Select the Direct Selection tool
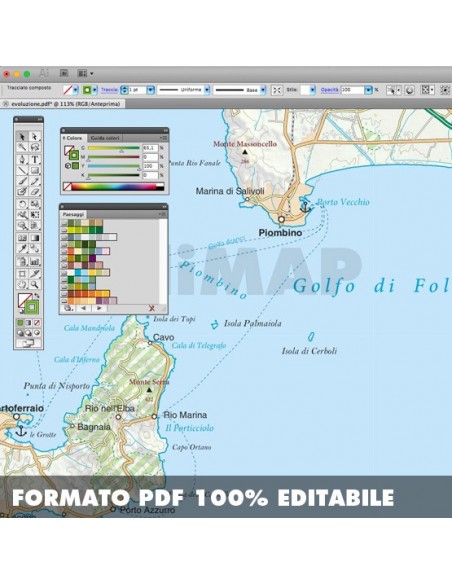Viewport: 452px width, 584px height. click(x=35, y=137)
